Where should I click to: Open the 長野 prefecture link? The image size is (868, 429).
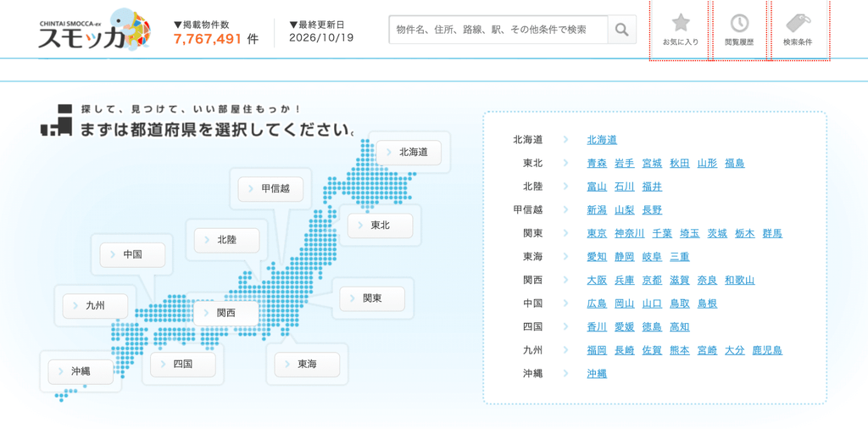pos(652,209)
